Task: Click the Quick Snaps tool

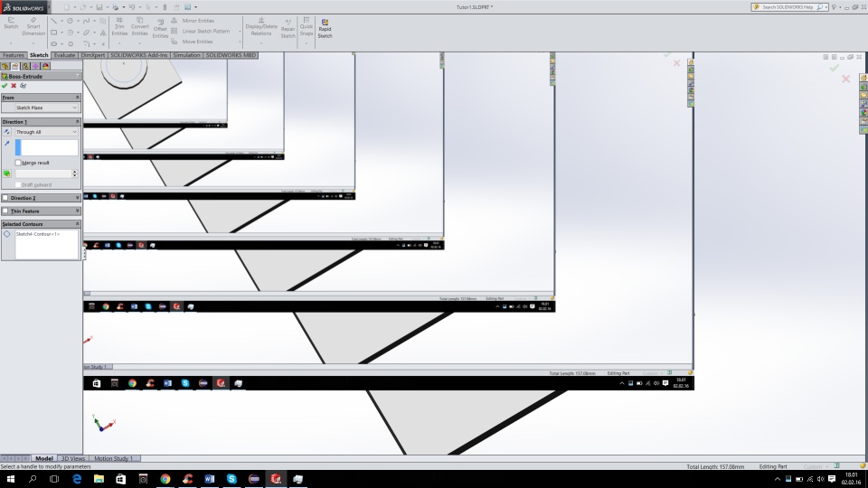Action: 307,26
